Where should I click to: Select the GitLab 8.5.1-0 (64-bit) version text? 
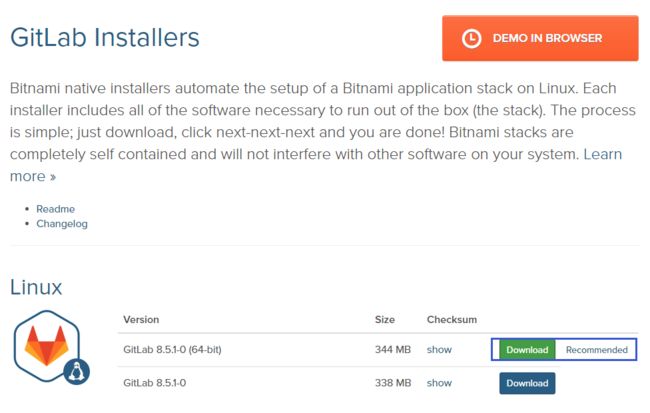coord(172,350)
